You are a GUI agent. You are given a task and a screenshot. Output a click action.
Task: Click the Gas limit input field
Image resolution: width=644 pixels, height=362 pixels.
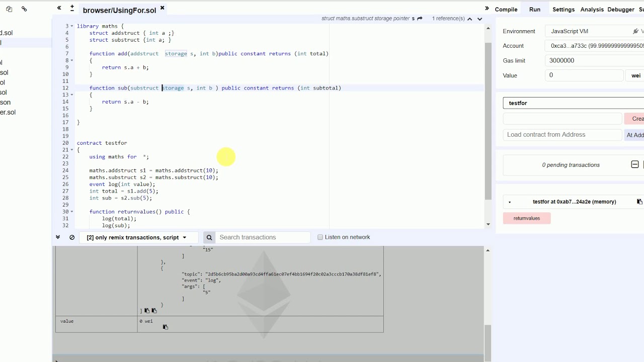(594, 60)
